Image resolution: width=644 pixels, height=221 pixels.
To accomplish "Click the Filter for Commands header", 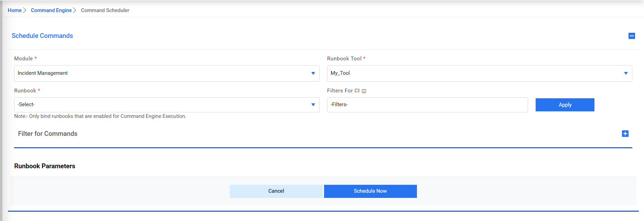I will pyautogui.click(x=48, y=134).
